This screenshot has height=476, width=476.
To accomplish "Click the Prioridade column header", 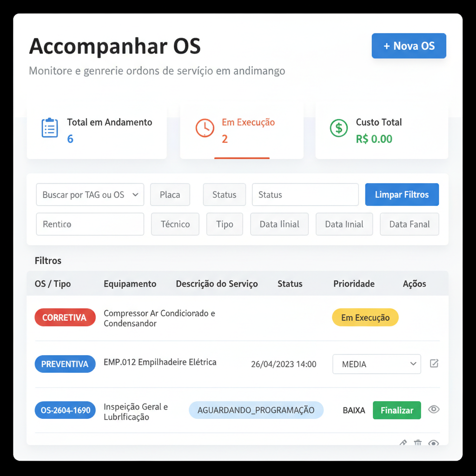I will point(354,284).
